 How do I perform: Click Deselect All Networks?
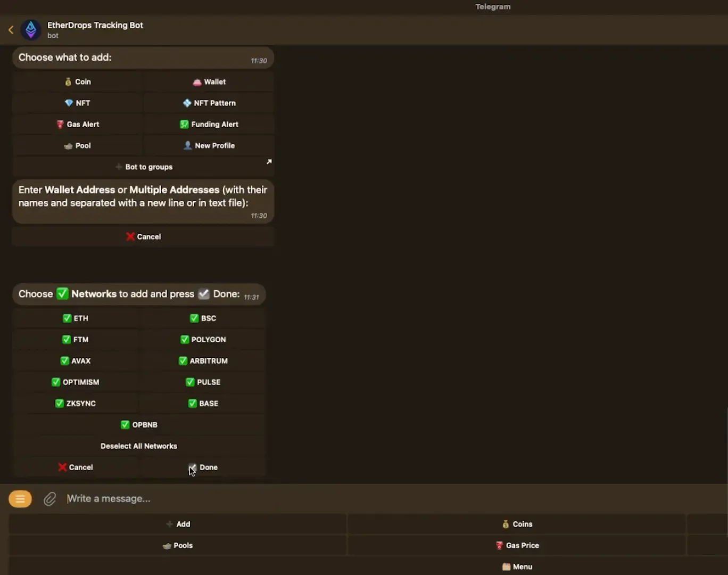139,446
